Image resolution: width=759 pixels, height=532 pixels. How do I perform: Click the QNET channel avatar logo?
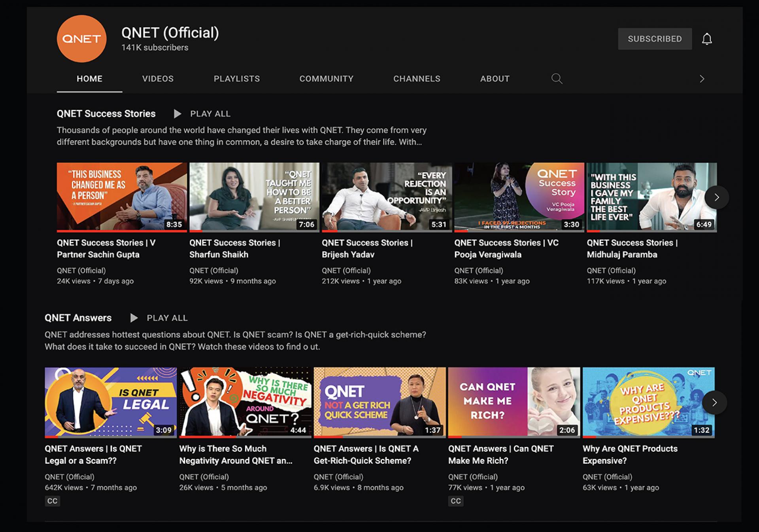tap(81, 39)
